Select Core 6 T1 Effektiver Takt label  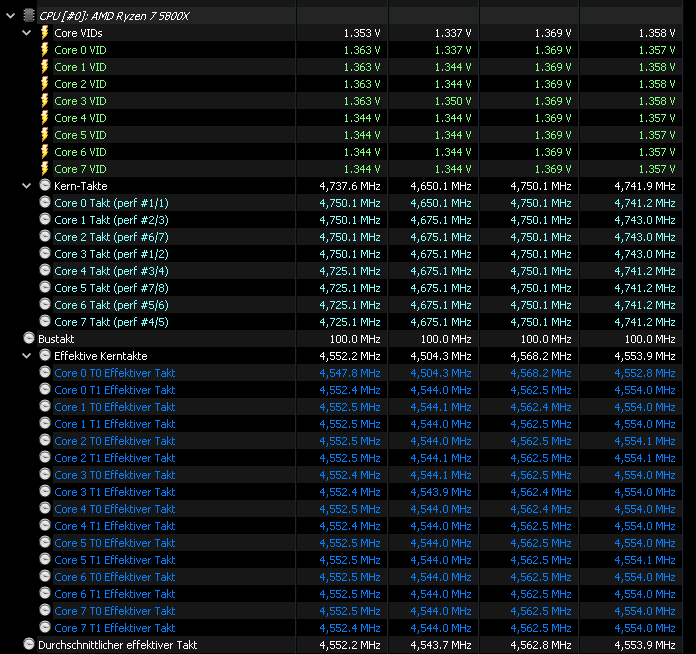(x=115, y=594)
